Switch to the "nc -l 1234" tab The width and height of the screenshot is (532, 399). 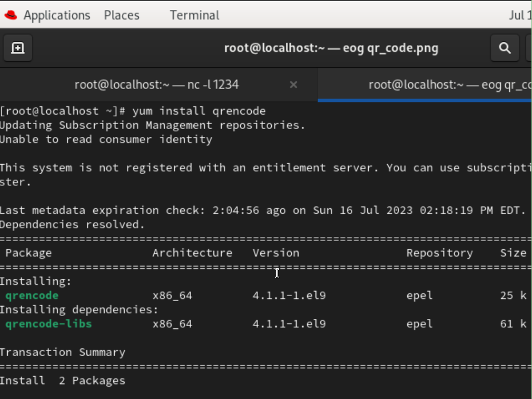coord(157,85)
